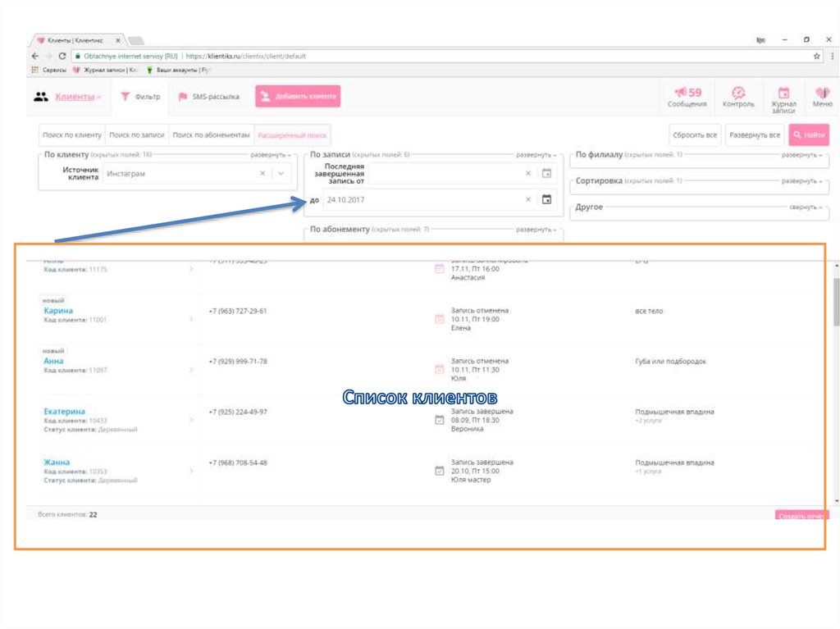Image resolution: width=840 pixels, height=629 pixels.
Task: Click the 'Добавить клиента' button
Action: (x=298, y=97)
